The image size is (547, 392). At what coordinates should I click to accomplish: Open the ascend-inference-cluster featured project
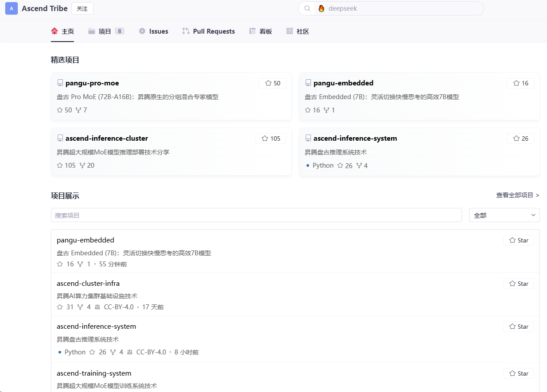107,138
